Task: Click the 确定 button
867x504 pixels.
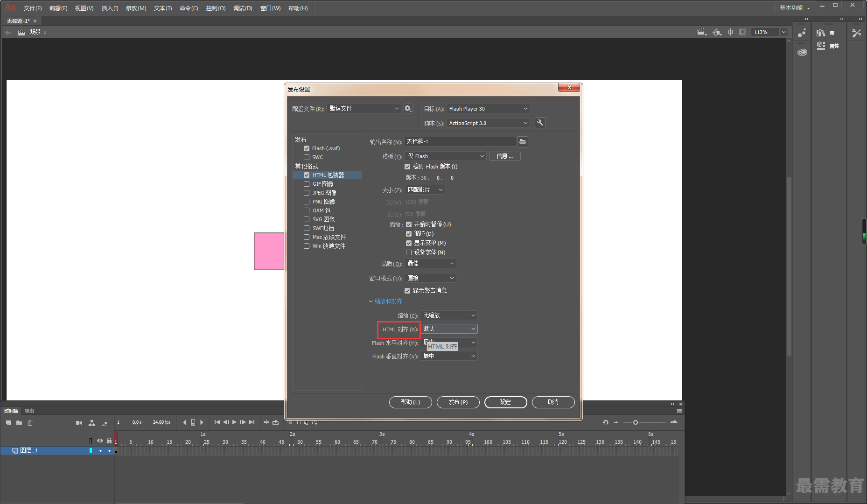Action: [x=505, y=402]
